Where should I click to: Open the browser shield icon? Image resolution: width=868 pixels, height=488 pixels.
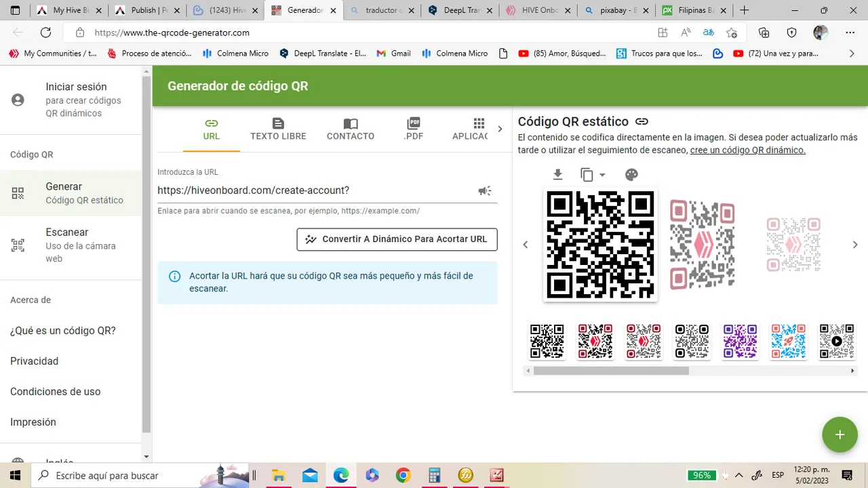tap(791, 33)
